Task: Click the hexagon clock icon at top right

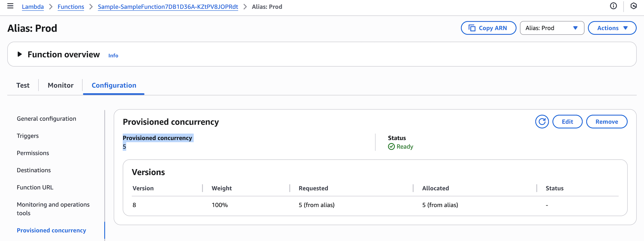Action: (633, 6)
